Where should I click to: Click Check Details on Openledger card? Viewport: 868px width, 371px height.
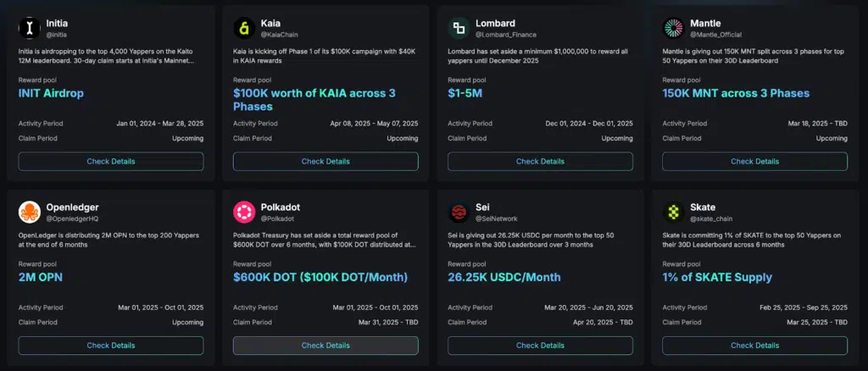[x=111, y=346]
